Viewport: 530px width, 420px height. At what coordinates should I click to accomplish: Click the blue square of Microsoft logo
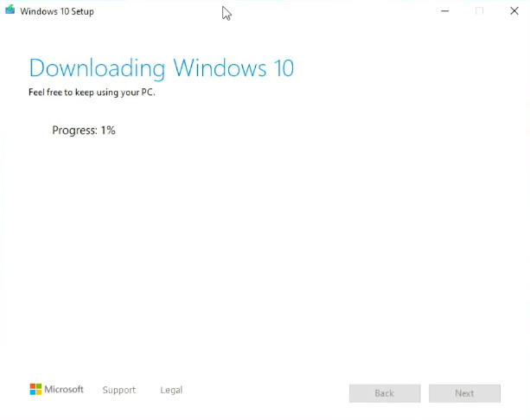(x=33, y=393)
